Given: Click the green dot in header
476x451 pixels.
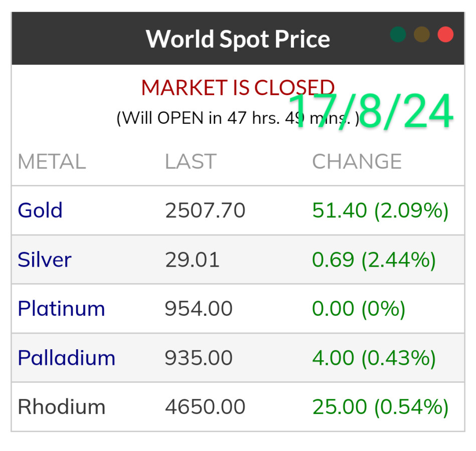Looking at the screenshot, I should point(398,35).
